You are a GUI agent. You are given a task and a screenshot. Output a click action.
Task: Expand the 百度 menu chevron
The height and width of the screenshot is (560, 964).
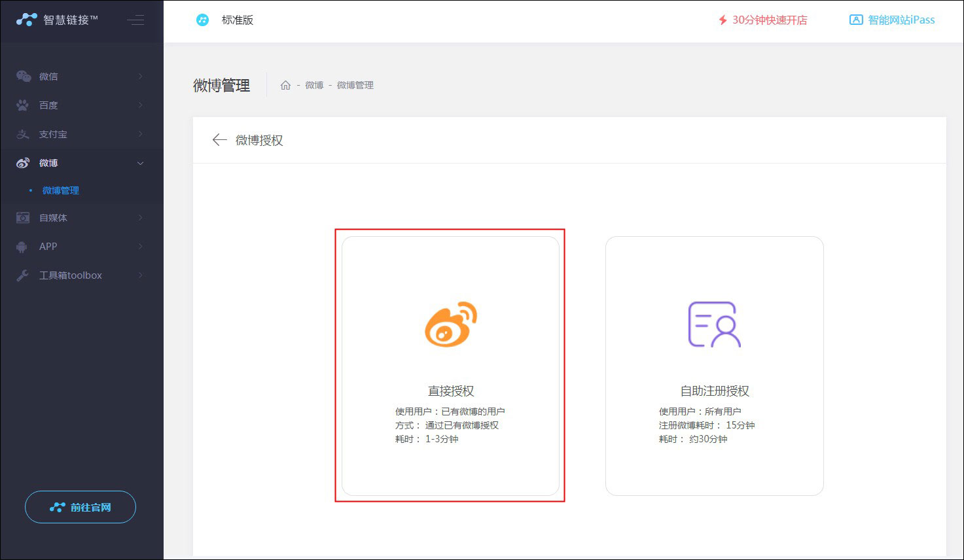tap(140, 105)
